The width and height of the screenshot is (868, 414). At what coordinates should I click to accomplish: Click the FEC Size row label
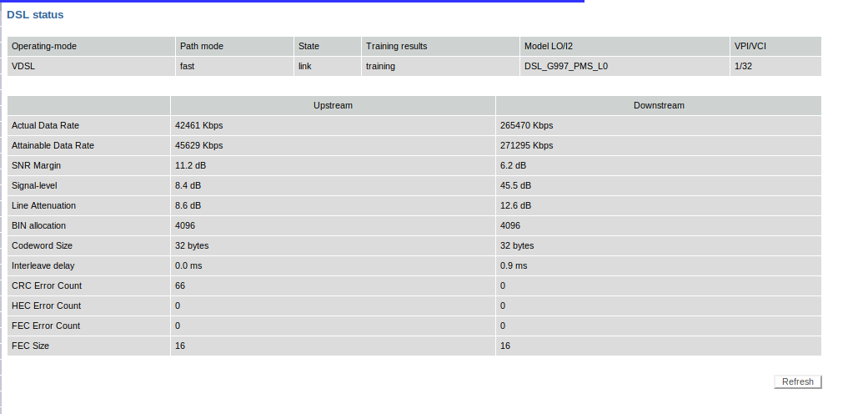(31, 345)
